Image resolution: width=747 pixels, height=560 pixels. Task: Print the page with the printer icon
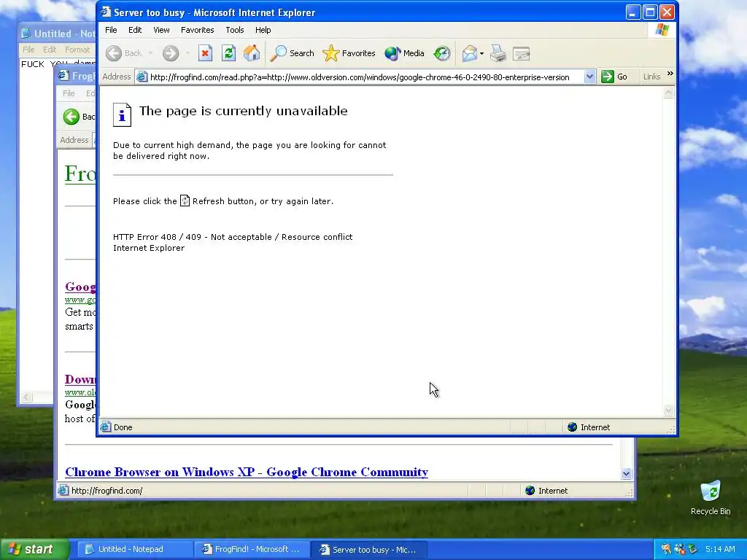498,53
